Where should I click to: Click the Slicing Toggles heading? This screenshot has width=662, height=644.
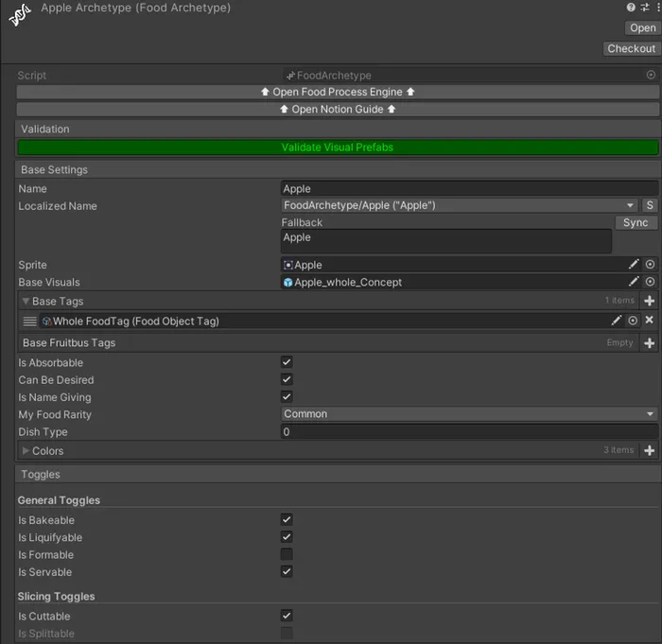tap(56, 597)
